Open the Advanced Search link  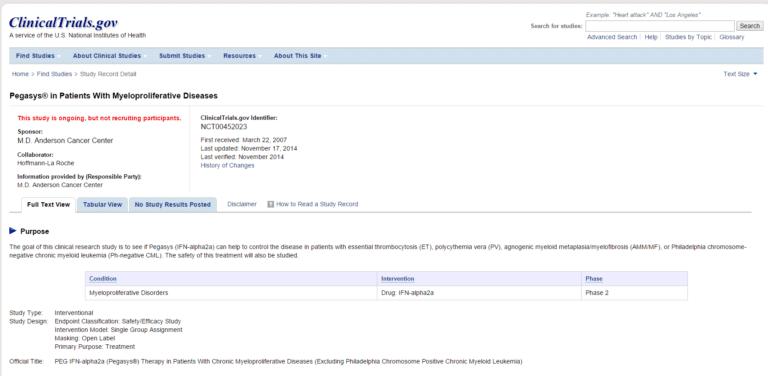pos(612,37)
